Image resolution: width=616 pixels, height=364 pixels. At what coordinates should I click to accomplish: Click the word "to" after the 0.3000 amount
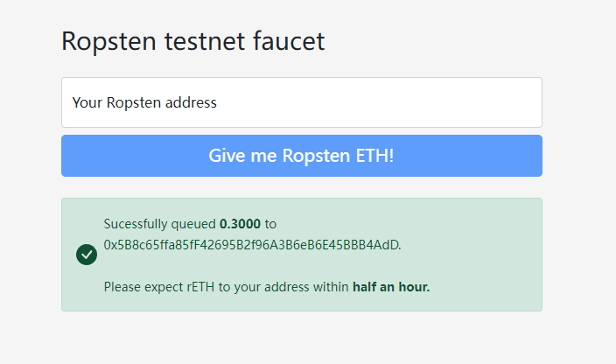(270, 224)
